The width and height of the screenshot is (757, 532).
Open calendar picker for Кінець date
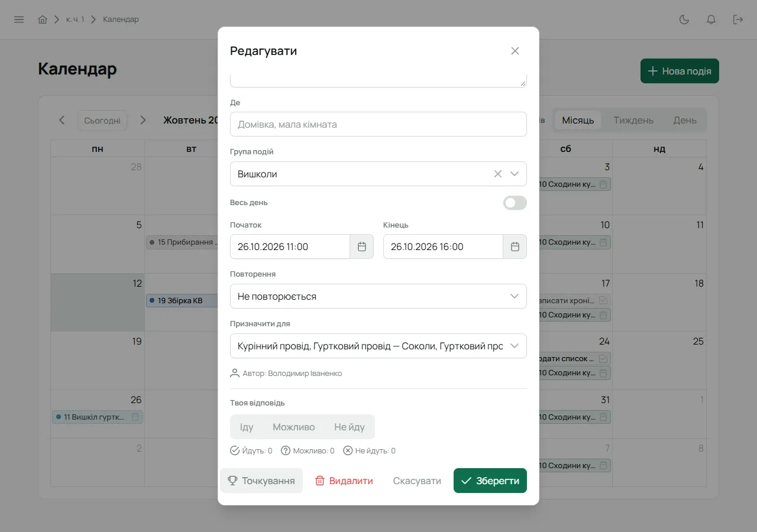pos(515,246)
